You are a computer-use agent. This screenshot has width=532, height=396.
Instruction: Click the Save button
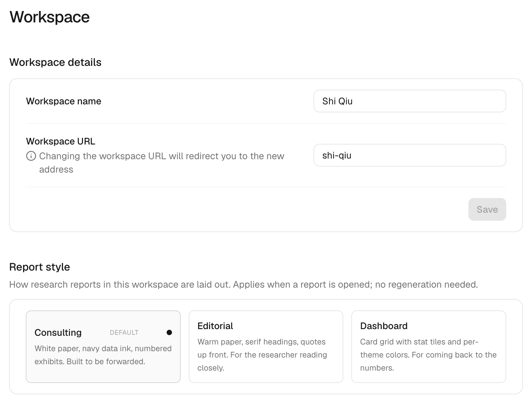487,209
